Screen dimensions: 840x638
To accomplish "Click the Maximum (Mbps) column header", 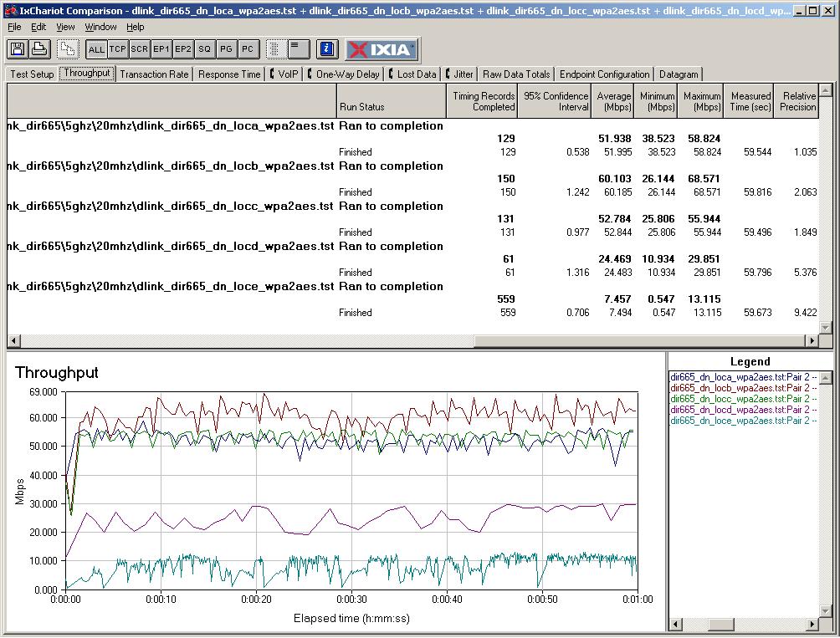I will 701,100.
